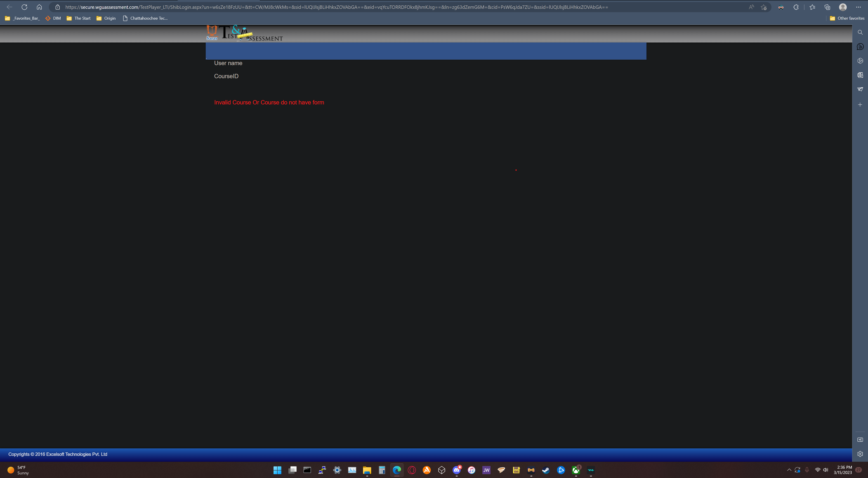Add this page to favorites

coord(764,7)
